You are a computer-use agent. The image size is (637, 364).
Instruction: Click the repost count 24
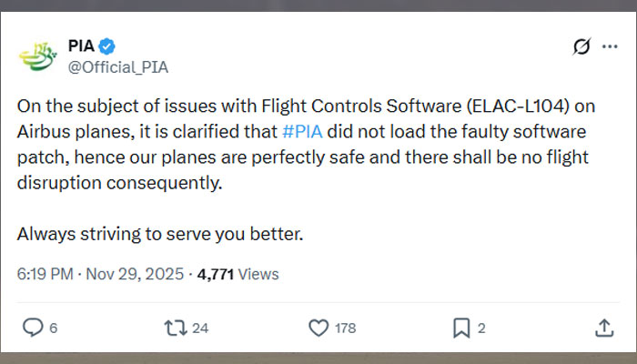pos(200,328)
